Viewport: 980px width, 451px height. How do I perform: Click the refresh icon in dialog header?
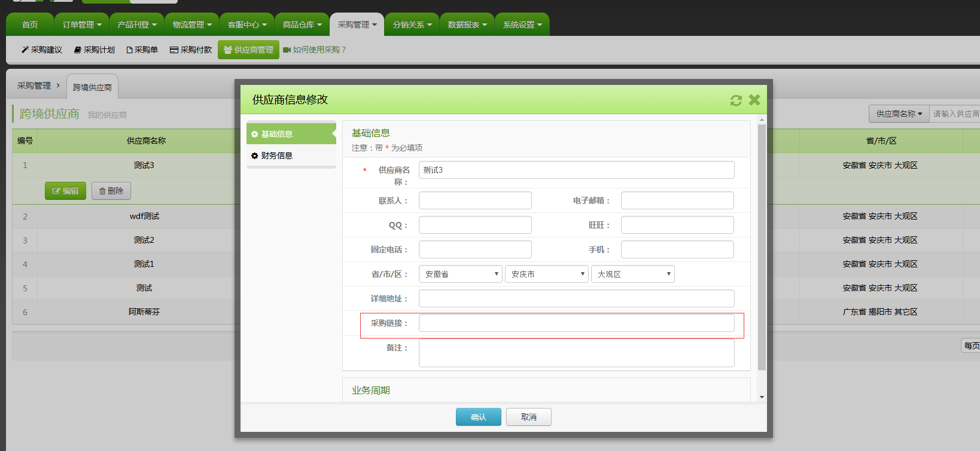(736, 100)
